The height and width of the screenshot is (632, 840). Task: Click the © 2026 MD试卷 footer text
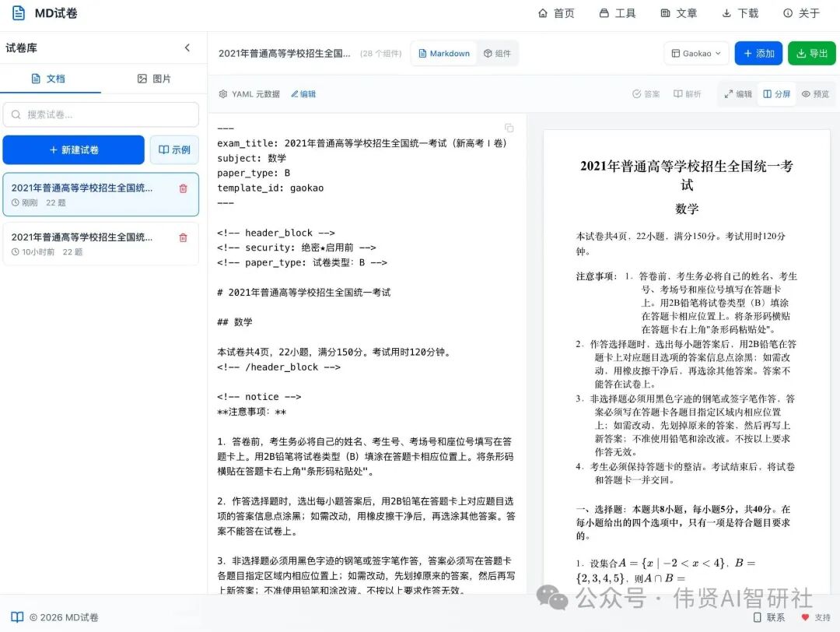coord(64,617)
